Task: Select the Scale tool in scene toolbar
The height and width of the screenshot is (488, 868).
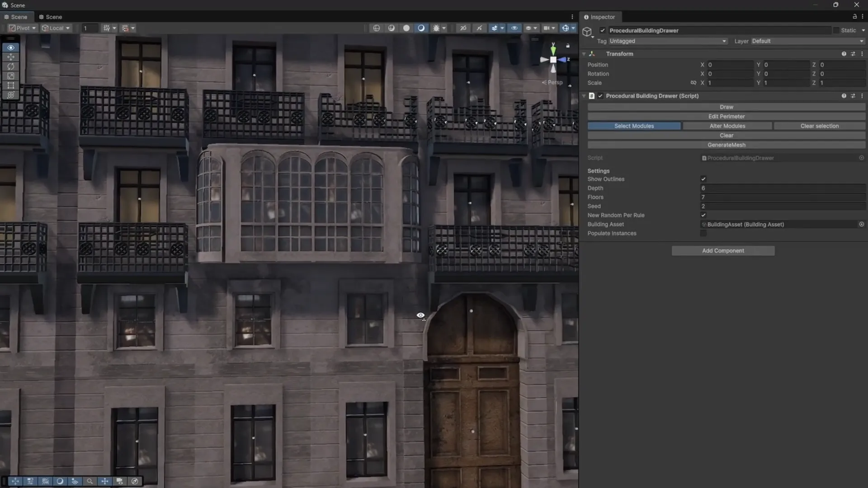Action: coord(11,76)
